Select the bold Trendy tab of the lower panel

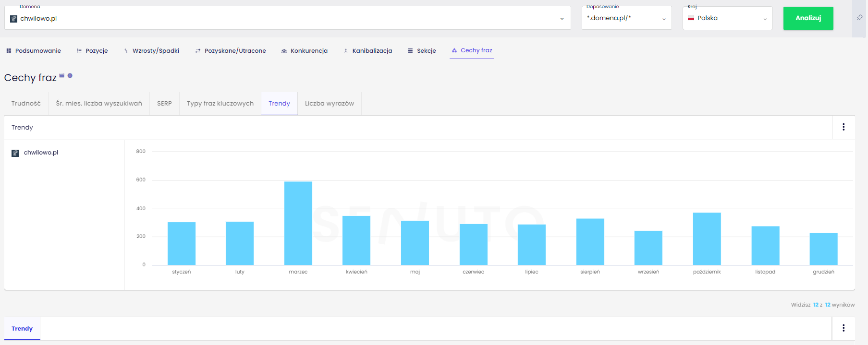[x=22, y=329]
